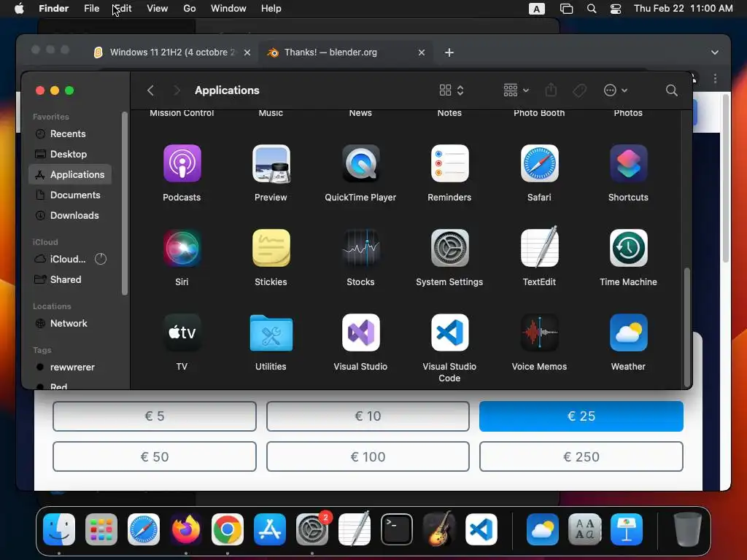
Task: Close the Windows 11 21H2 tab
Action: pyautogui.click(x=247, y=52)
